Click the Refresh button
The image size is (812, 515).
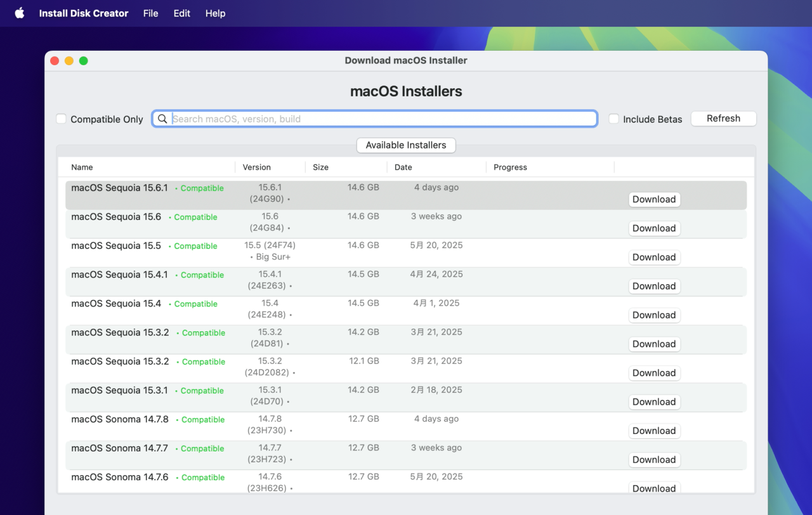(x=723, y=119)
